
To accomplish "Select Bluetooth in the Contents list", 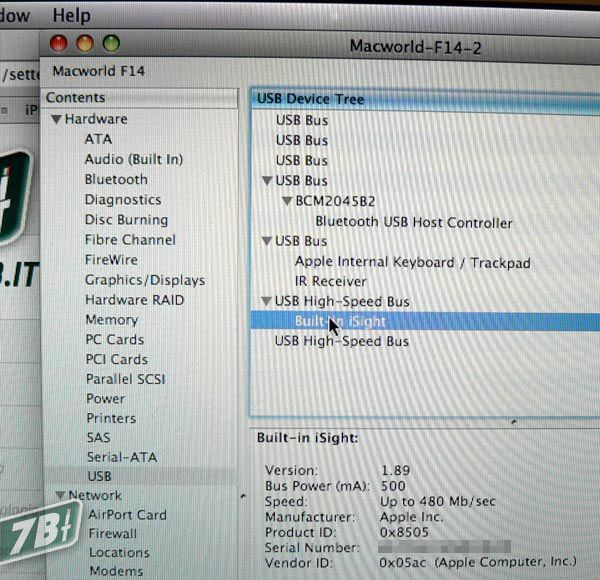I will click(x=116, y=179).
